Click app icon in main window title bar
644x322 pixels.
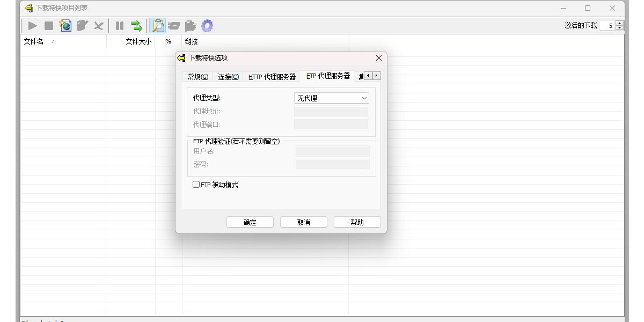tap(28, 8)
